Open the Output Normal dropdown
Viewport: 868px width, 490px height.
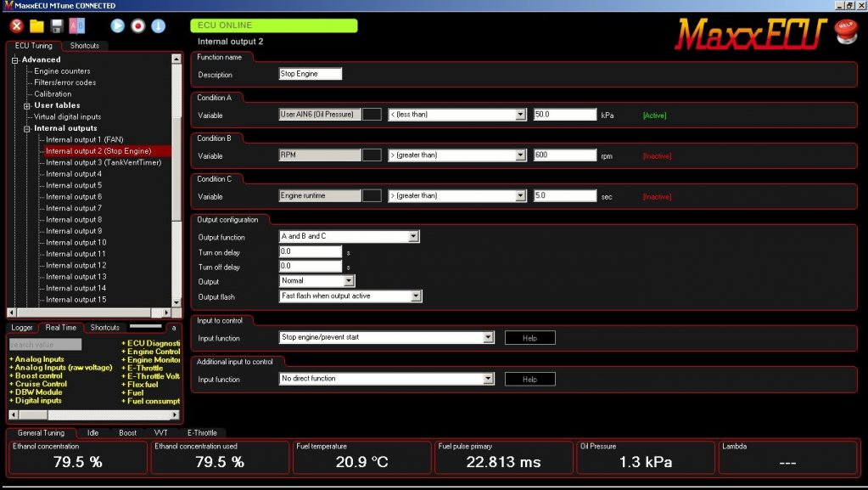pos(349,281)
